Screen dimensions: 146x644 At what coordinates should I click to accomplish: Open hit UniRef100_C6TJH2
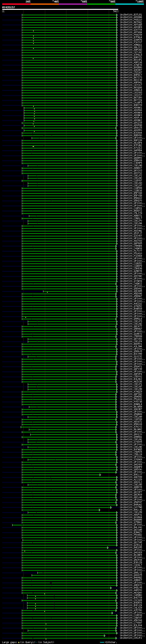click(131, 53)
